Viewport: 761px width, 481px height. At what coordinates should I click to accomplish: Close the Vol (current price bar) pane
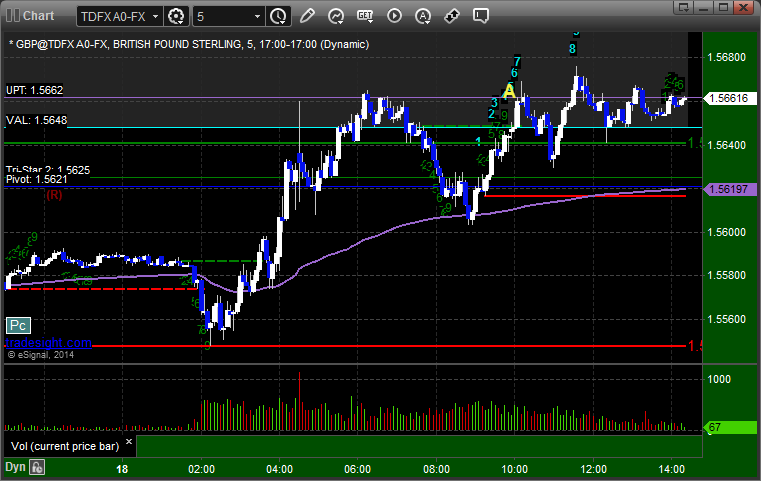tap(129, 442)
